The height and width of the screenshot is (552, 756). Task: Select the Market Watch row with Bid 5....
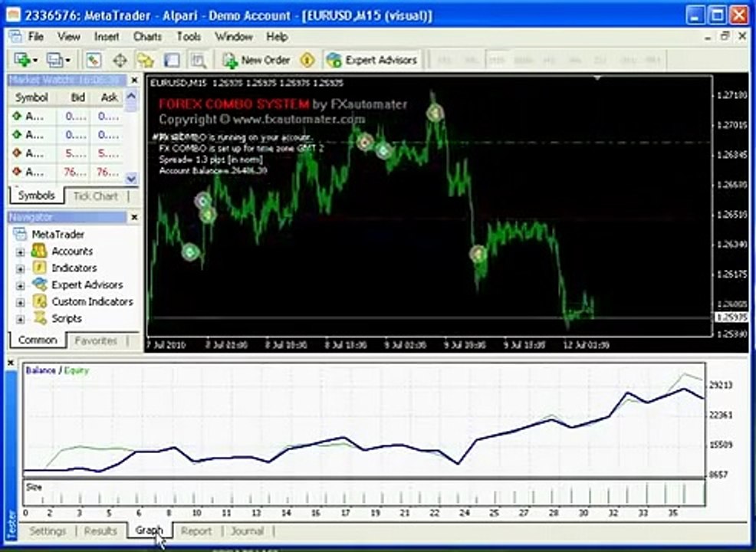coord(67,153)
